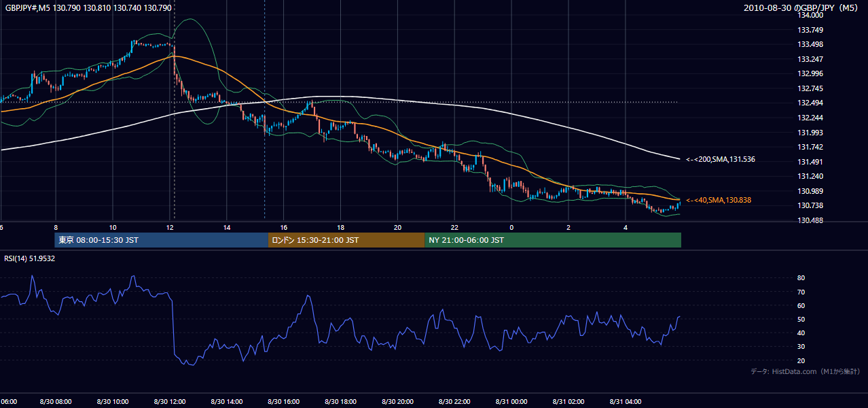Image resolution: width=868 pixels, height=408 pixels.
Task: Click hour tick 18 on price chart axis
Action: tap(341, 227)
